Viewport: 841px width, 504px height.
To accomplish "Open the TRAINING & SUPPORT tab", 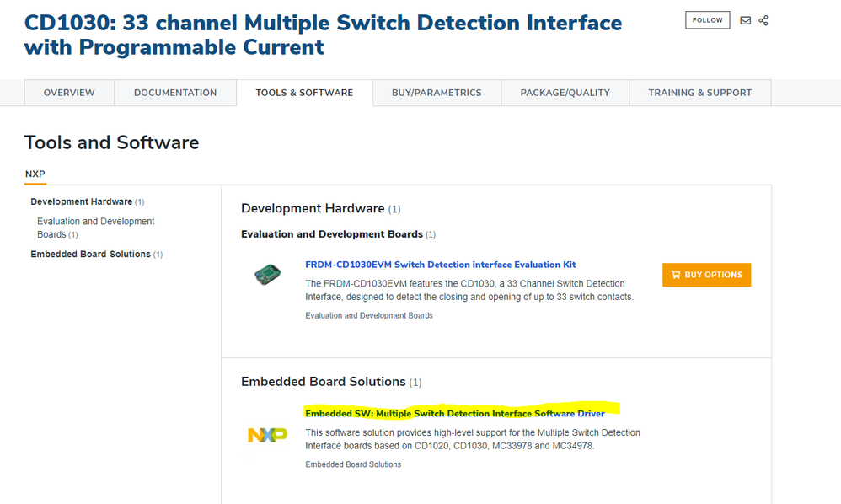I will 700,93.
